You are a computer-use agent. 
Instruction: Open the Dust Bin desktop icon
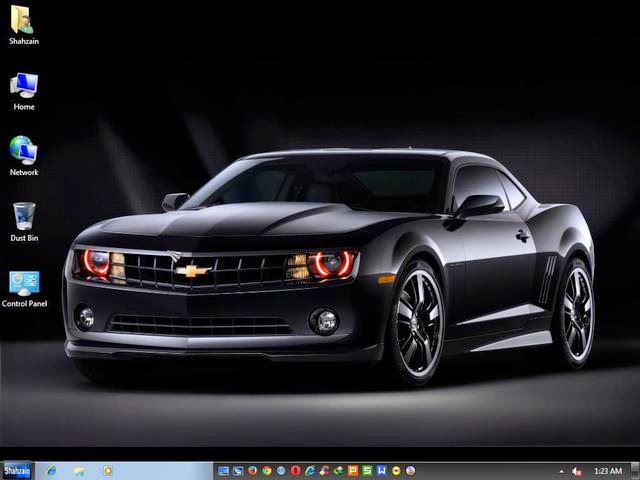tap(24, 222)
